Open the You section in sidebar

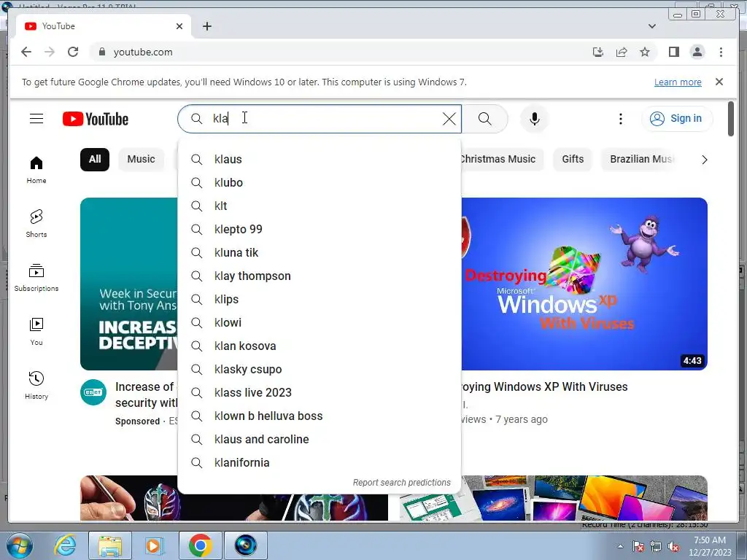click(x=36, y=332)
